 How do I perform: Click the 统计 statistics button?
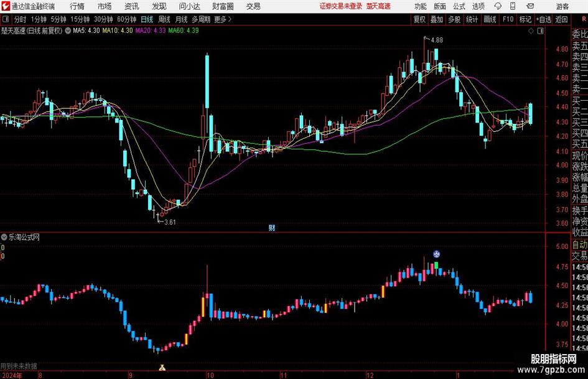(472, 19)
